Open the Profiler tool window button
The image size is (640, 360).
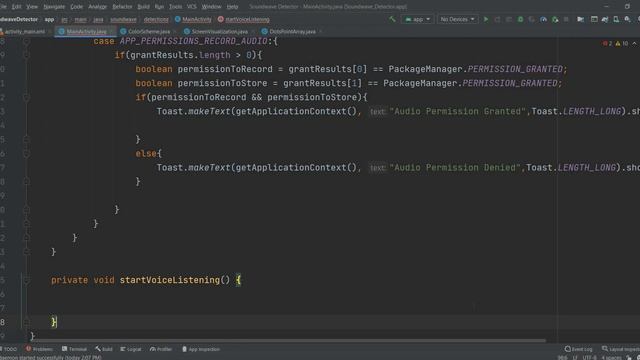pyautogui.click(x=161, y=349)
